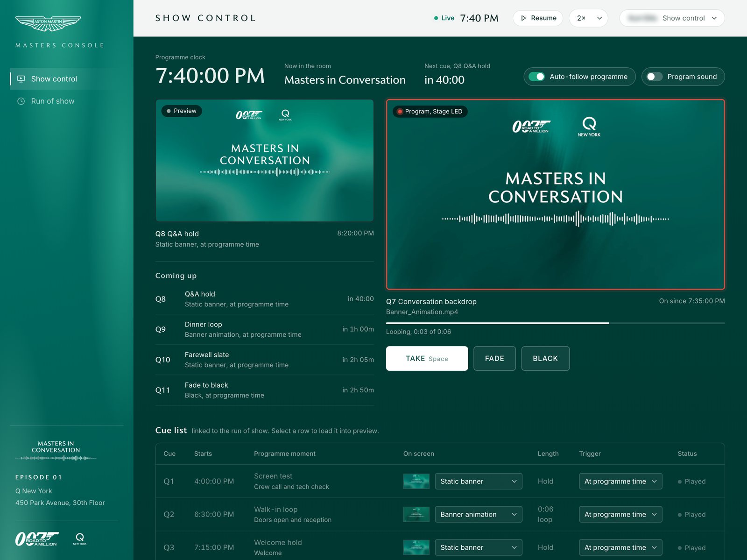Viewport: 747px width, 560px height.
Task: Change Q3 At programme time trigger
Action: (620, 547)
